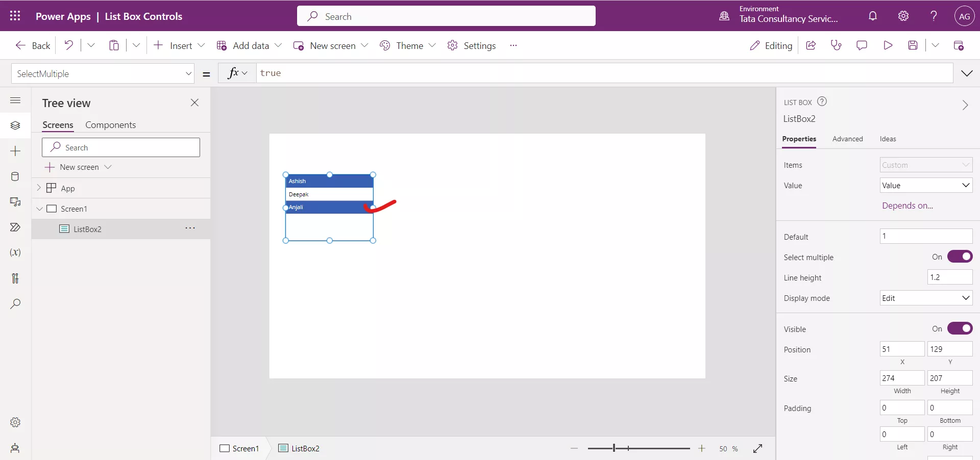
Task: Preview the app with the Play icon
Action: coord(888,45)
